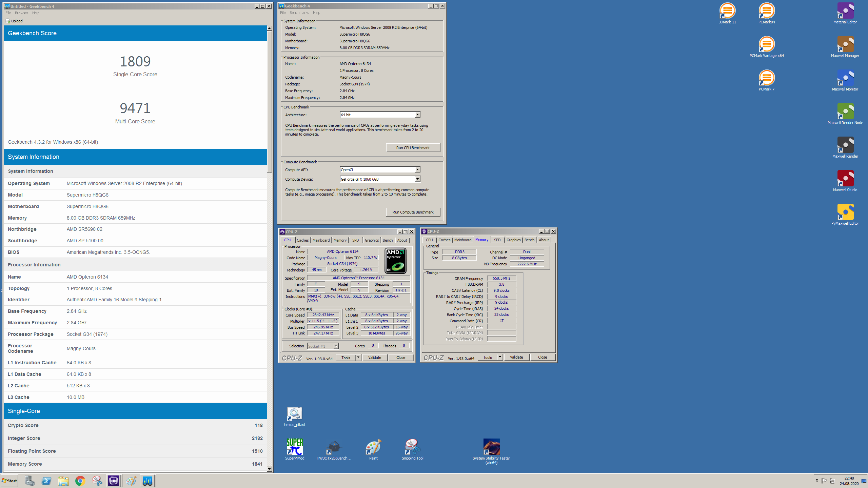Switch to the Geekbench taskbar button
868x488 pixels.
coord(148,481)
